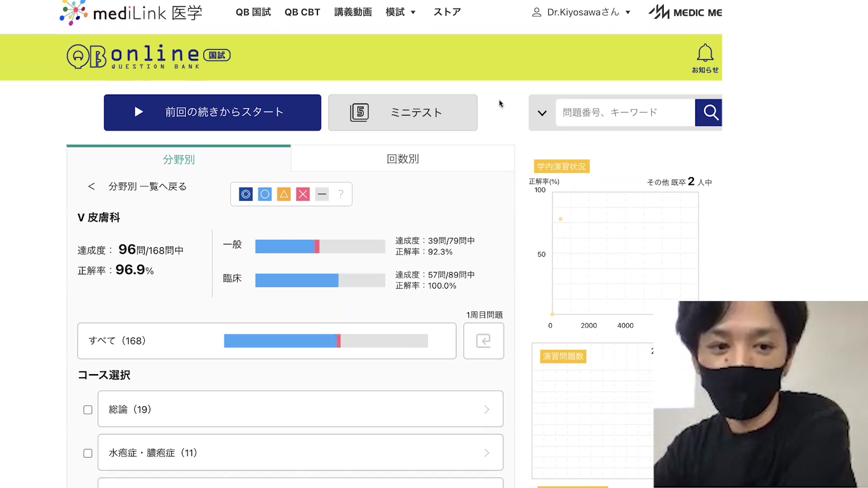Click the 問題番号 keyword search field
The height and width of the screenshot is (488, 868).
click(x=625, y=113)
